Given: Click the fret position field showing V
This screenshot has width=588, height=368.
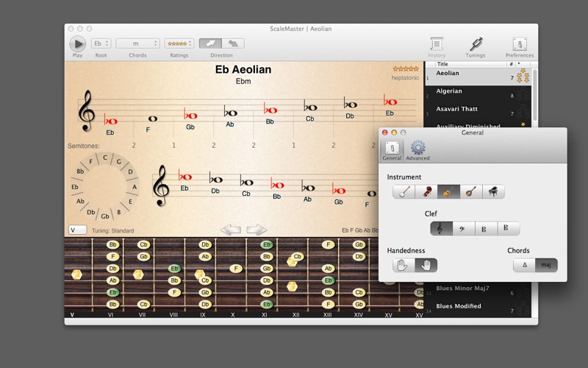Looking at the screenshot, I should pyautogui.click(x=78, y=230).
